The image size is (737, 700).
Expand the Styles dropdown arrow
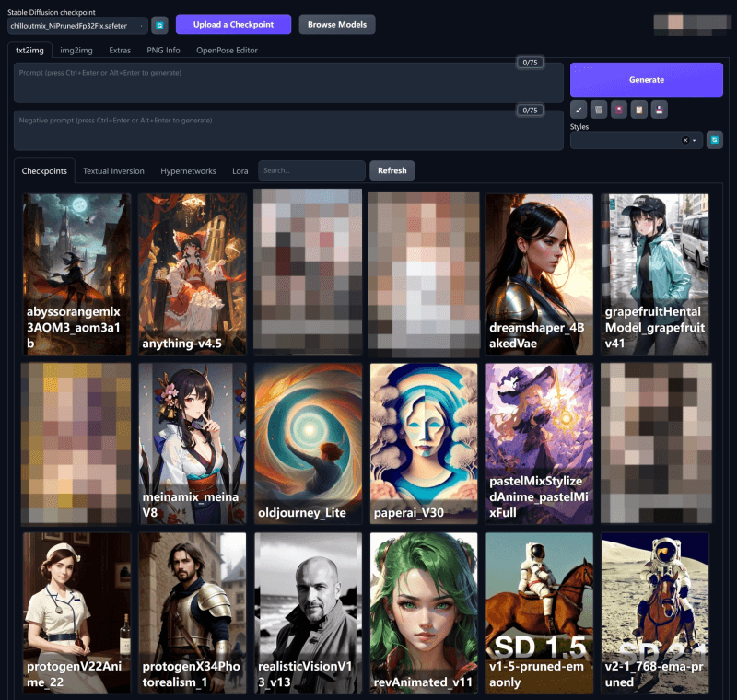[x=695, y=140]
